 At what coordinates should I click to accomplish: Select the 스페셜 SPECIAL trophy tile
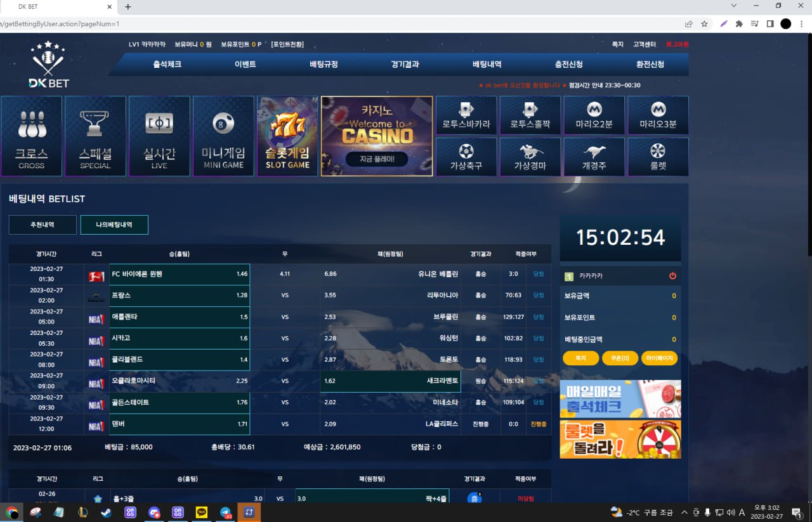click(x=95, y=136)
